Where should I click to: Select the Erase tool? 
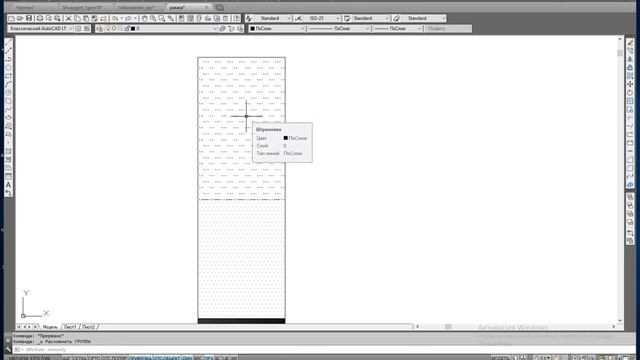click(630, 42)
